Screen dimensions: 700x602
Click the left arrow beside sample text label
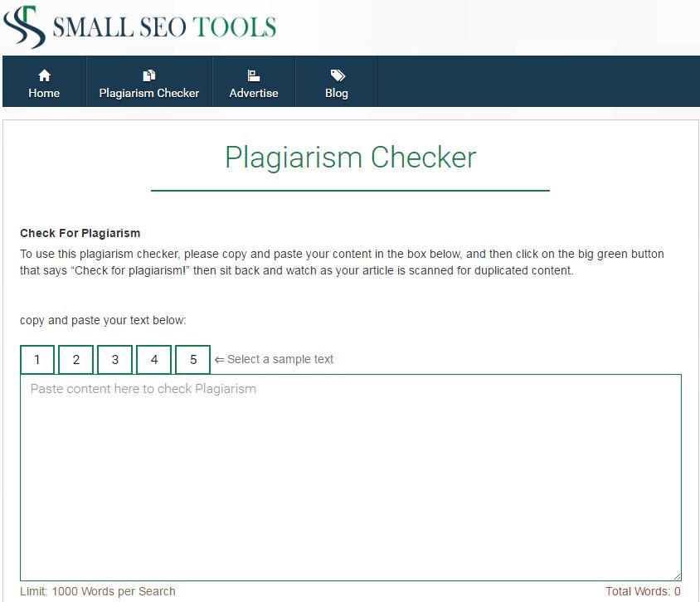point(221,359)
